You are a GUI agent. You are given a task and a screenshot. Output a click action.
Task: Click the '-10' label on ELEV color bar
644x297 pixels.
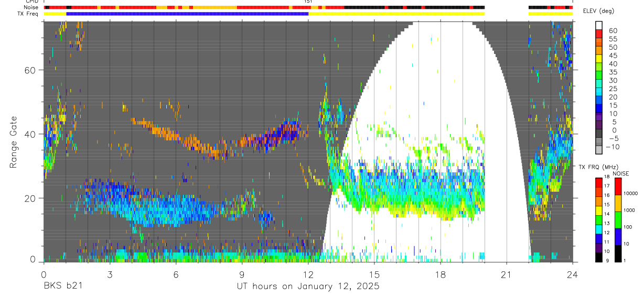[613, 147]
